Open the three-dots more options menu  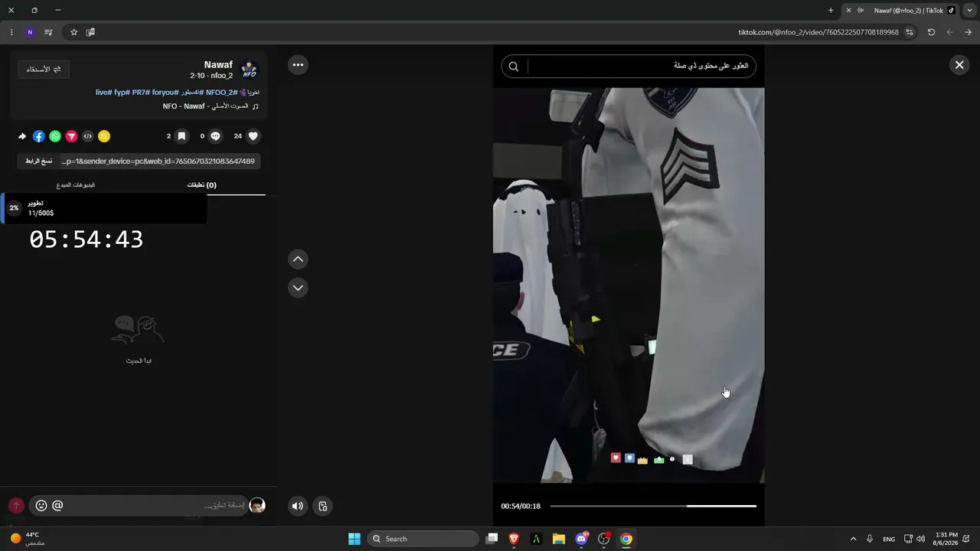[x=298, y=65]
